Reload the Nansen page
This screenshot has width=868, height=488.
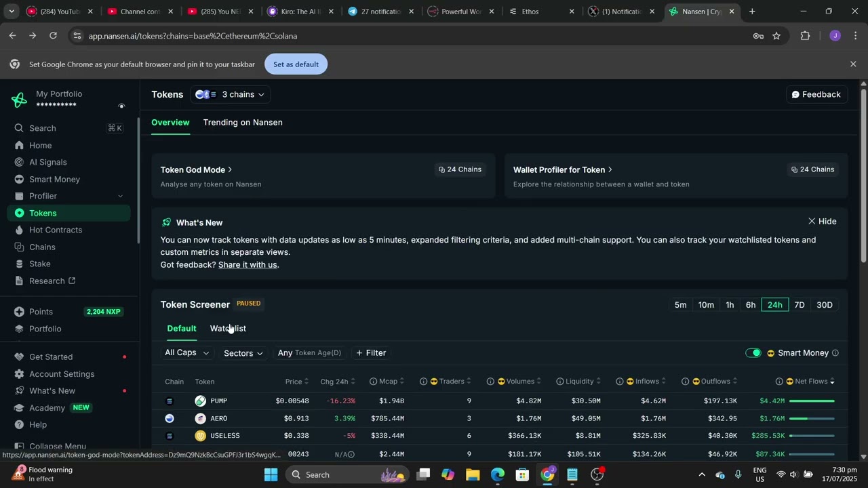(x=54, y=36)
